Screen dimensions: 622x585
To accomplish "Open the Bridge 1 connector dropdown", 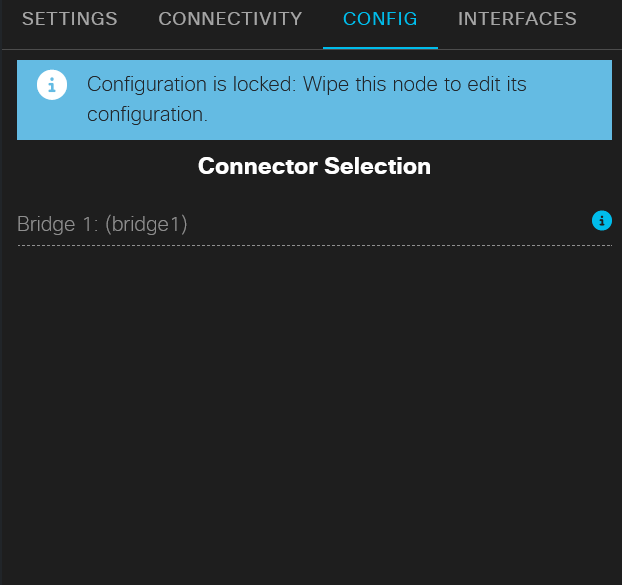I will [x=300, y=224].
